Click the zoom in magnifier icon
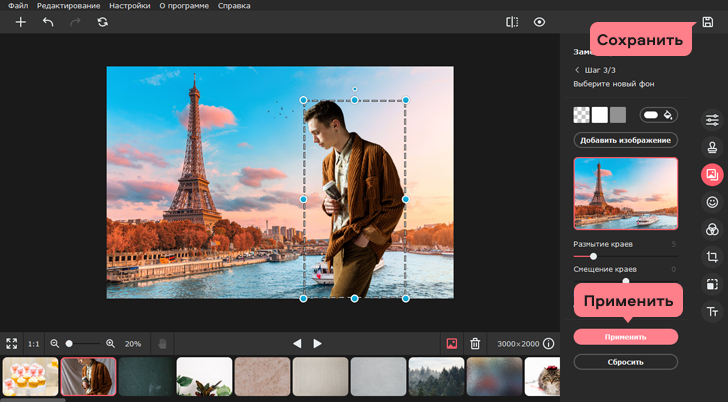This screenshot has height=402, width=728. (111, 343)
